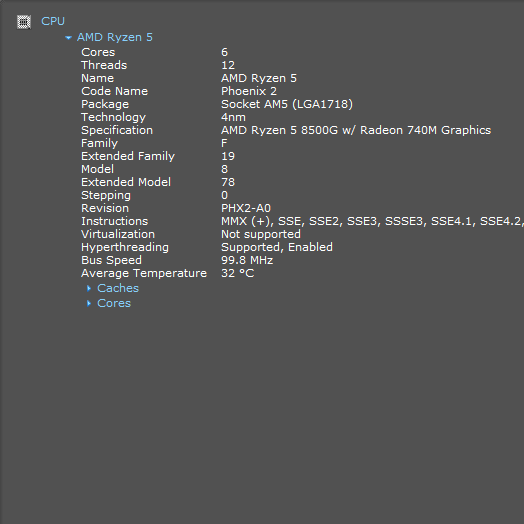Click the Hyperthreading row label

pyautogui.click(x=125, y=247)
